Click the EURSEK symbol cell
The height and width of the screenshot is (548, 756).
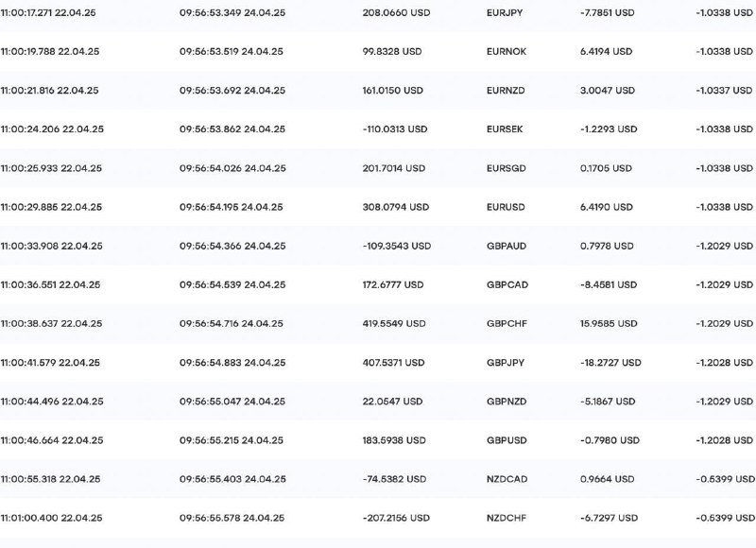pos(505,129)
